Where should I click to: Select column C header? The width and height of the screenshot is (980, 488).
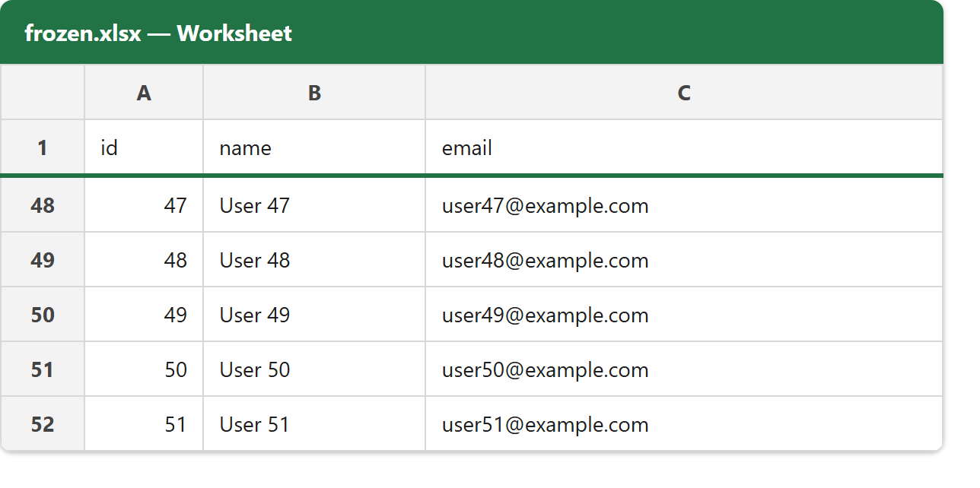point(684,92)
